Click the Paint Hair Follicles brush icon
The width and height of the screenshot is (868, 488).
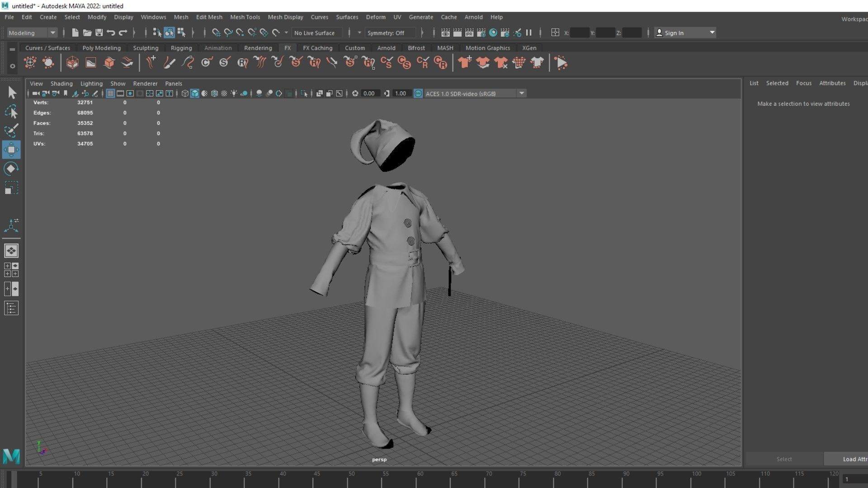[169, 63]
